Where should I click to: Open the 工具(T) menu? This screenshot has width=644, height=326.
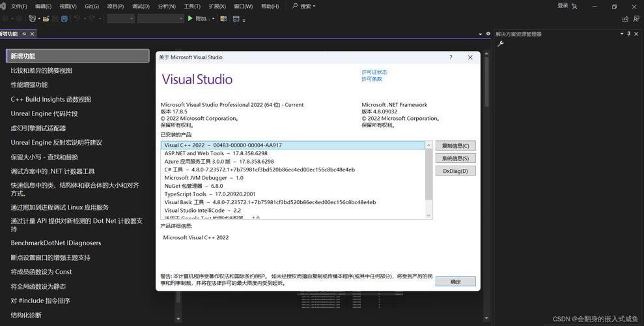pos(192,6)
